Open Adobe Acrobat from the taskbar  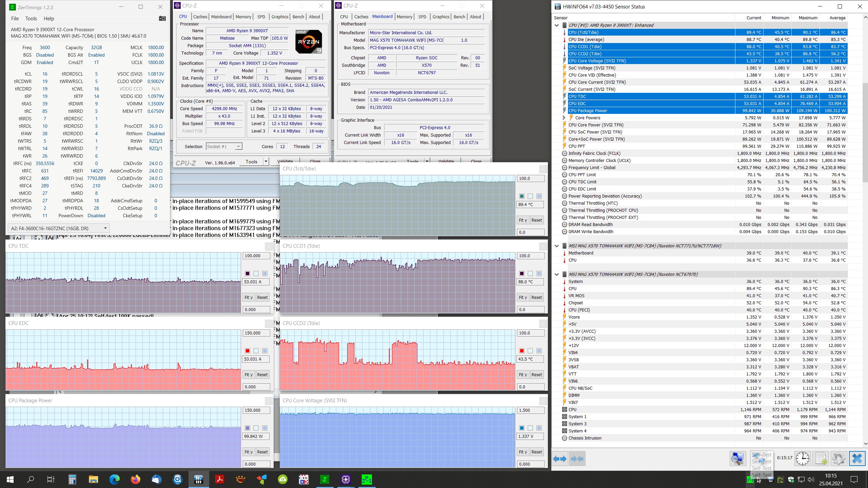[220, 480]
